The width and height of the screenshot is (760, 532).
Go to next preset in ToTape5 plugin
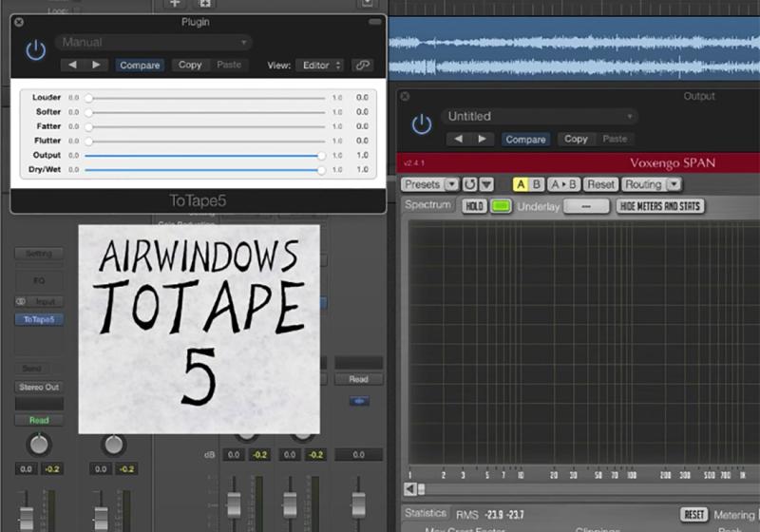pos(96,66)
